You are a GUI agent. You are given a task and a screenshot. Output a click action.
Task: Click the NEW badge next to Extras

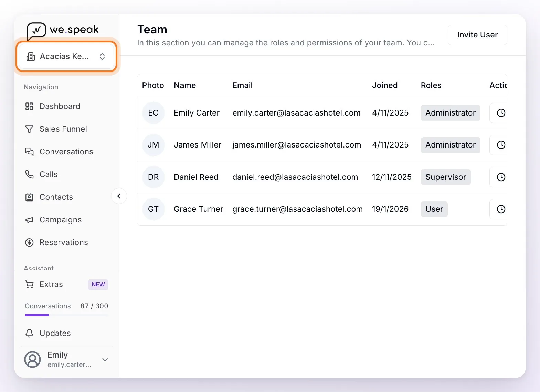tap(98, 284)
